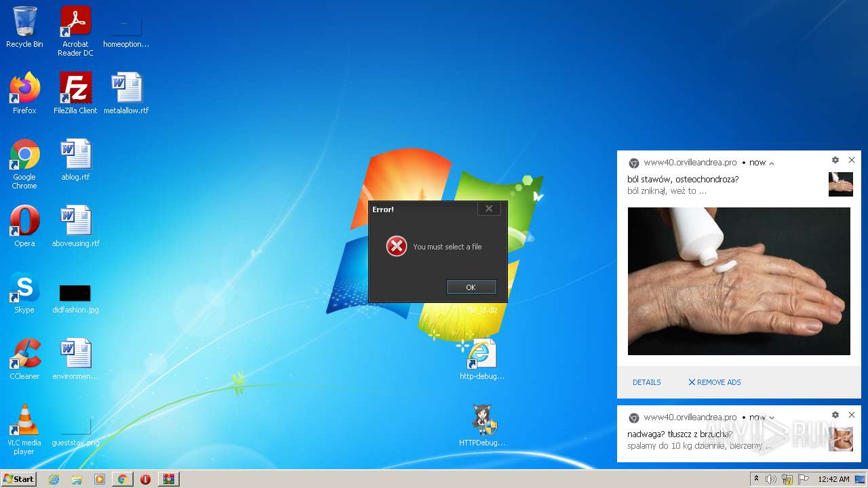Open Skype desktop shortcut

coord(24,293)
